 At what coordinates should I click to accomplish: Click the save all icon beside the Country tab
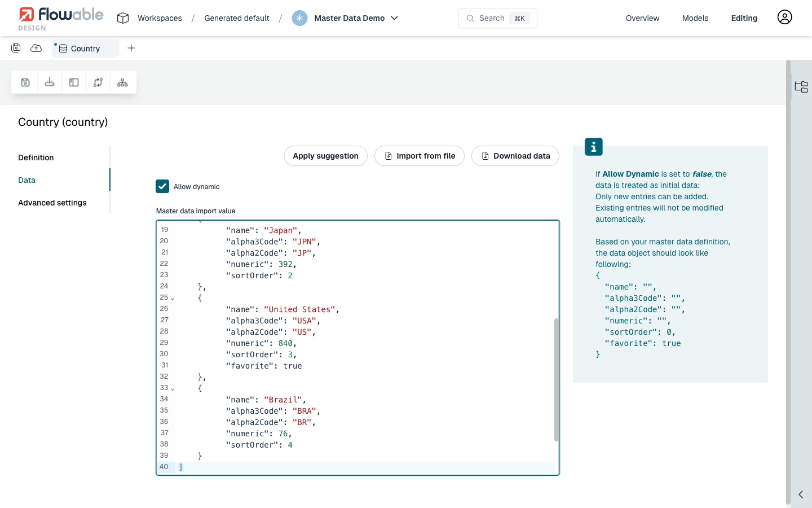[x=16, y=48]
